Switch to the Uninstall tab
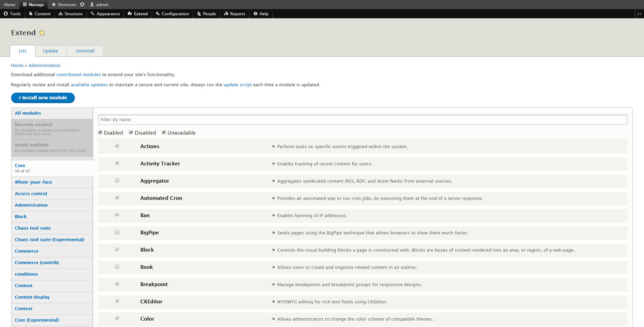 (85, 51)
